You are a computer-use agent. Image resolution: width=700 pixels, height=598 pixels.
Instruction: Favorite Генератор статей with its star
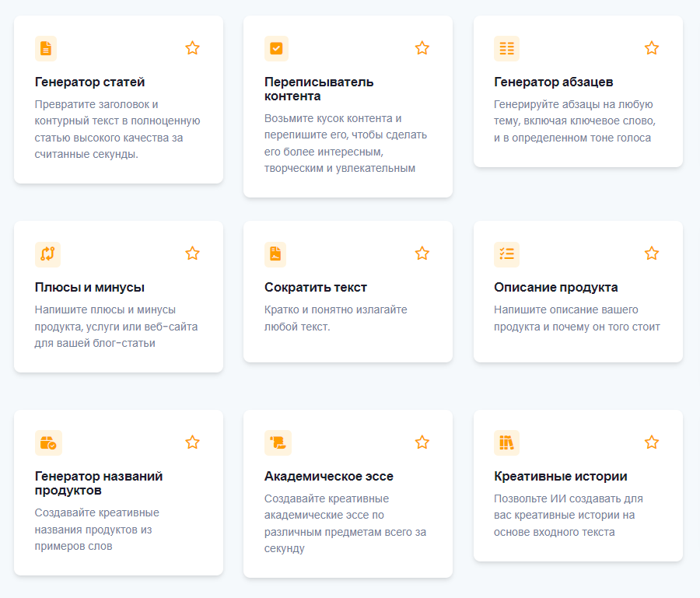tap(192, 48)
